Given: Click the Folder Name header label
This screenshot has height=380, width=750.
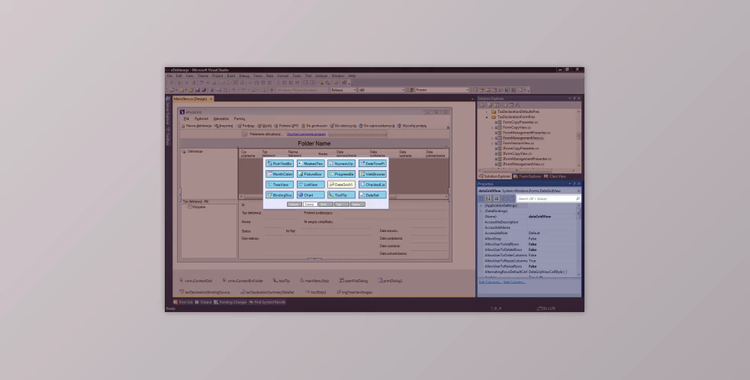Looking at the screenshot, I should coord(314,144).
